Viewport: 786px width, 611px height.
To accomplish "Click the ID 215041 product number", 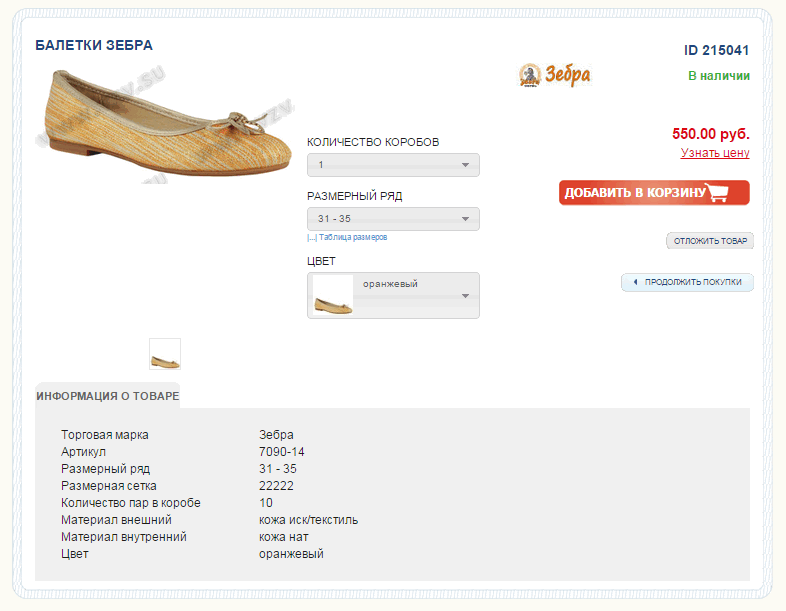I will (x=716, y=51).
